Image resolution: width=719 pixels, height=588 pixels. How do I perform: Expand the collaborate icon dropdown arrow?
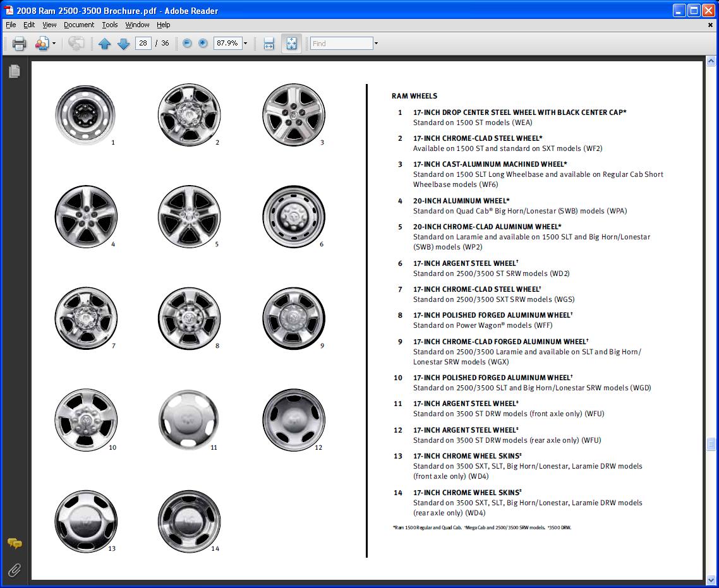click(x=54, y=44)
